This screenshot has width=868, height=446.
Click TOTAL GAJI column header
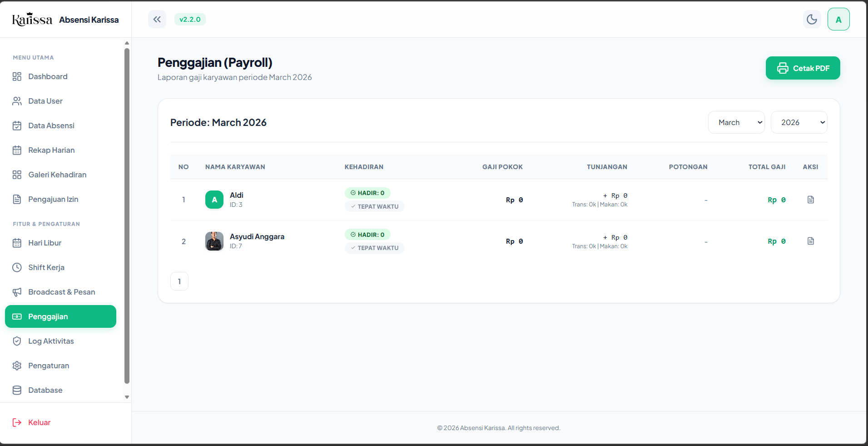point(767,167)
